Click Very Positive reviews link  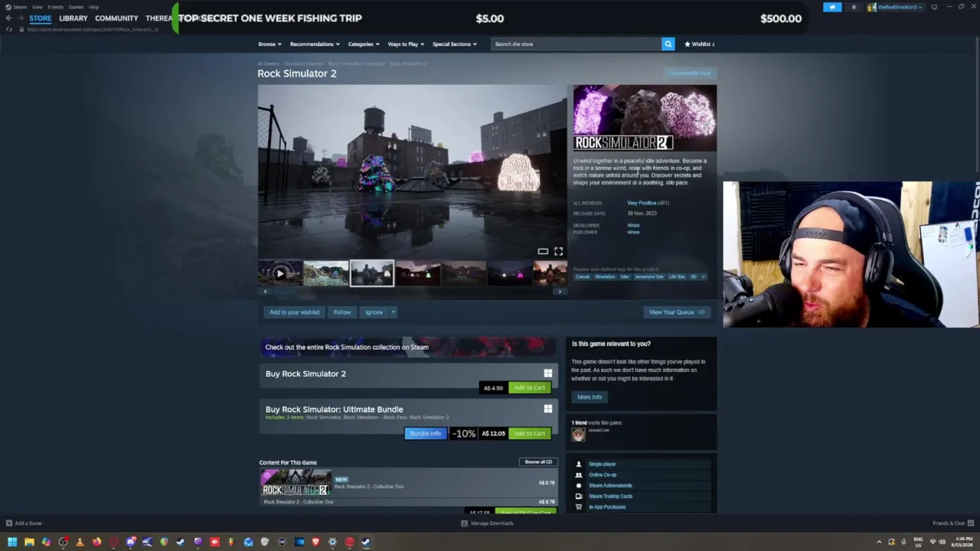(642, 203)
